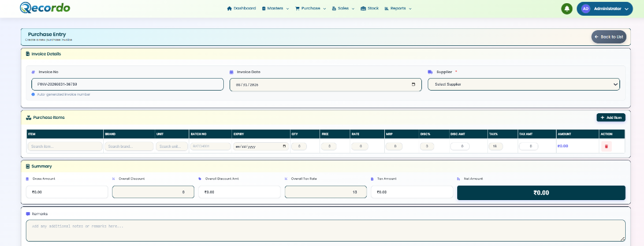Open the Reports menu

click(398, 8)
